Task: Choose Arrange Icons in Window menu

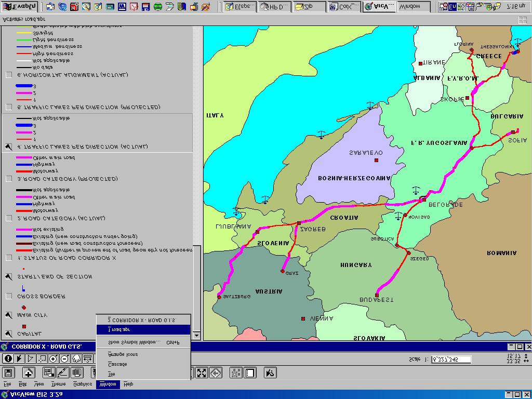Action: (x=143, y=354)
